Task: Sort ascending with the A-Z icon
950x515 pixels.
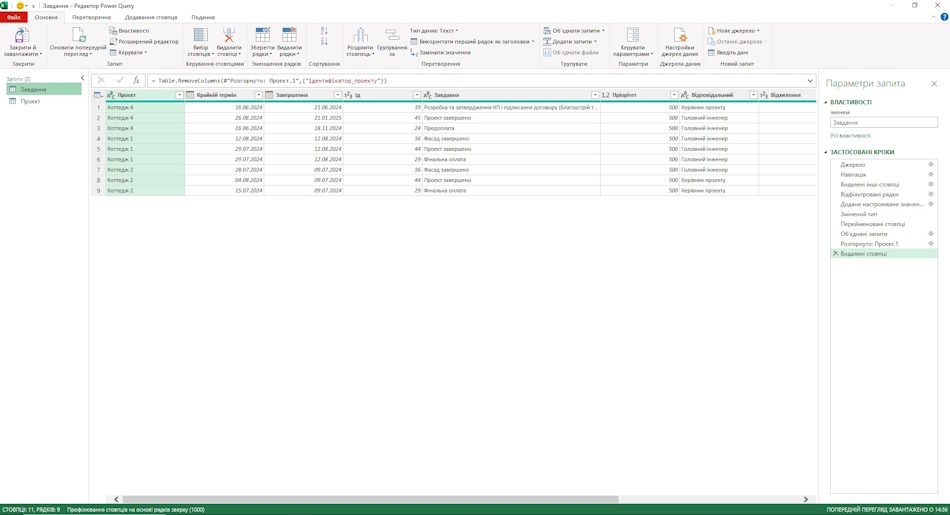Action: pos(324,30)
